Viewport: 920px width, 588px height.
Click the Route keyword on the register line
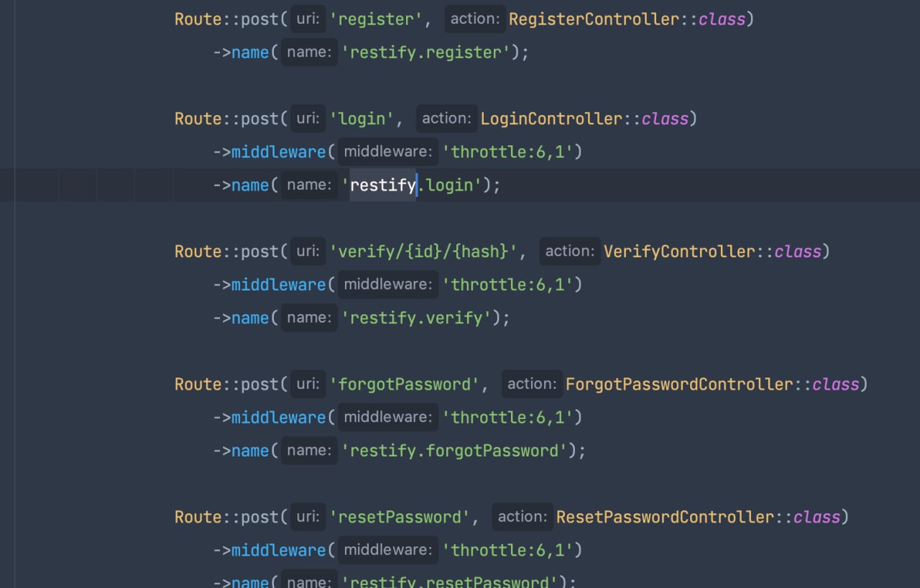click(198, 19)
